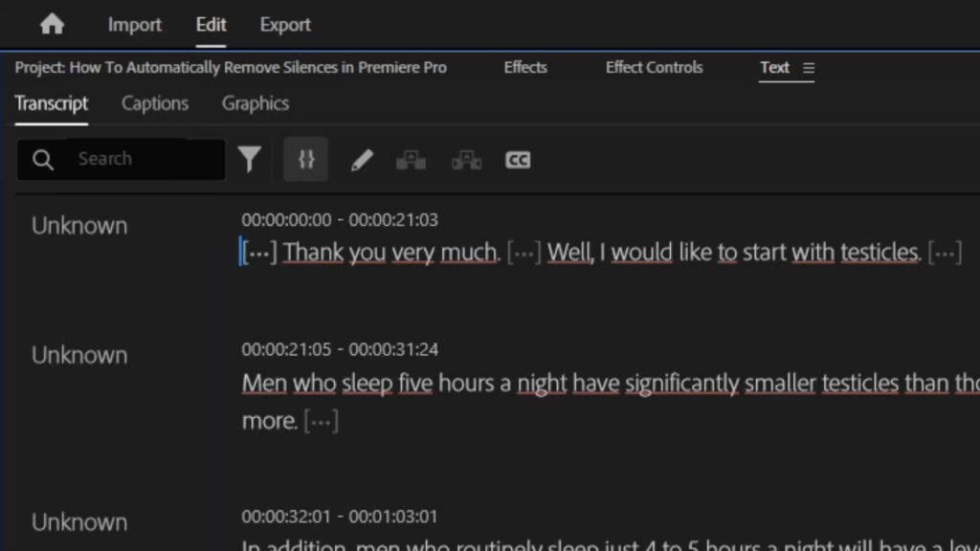Open the Export workspace tab
Screen dimensions: 980x551
(x=285, y=24)
